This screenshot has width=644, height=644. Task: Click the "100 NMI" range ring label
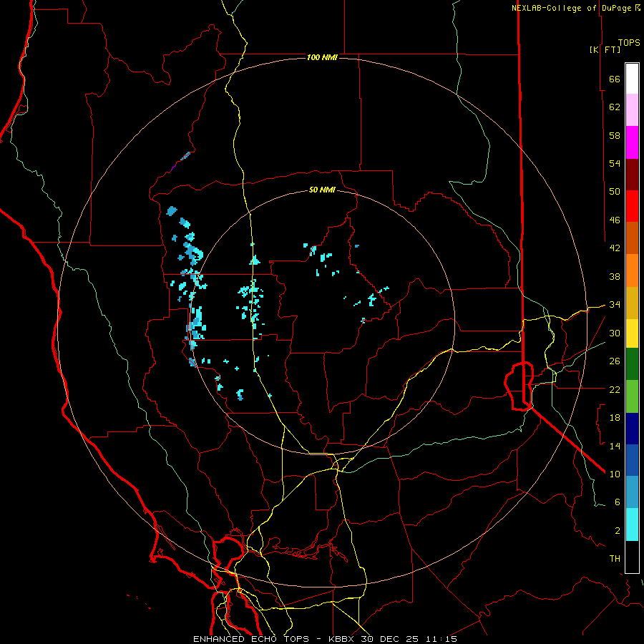(x=322, y=57)
